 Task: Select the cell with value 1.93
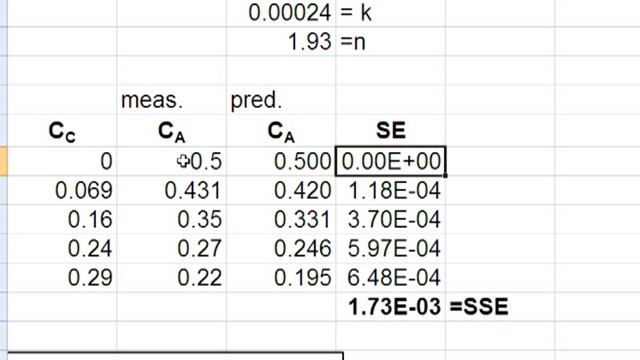pyautogui.click(x=281, y=42)
